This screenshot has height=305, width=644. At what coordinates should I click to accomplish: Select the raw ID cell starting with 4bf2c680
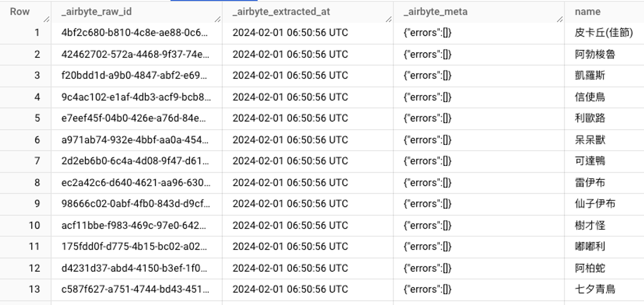[135, 33]
